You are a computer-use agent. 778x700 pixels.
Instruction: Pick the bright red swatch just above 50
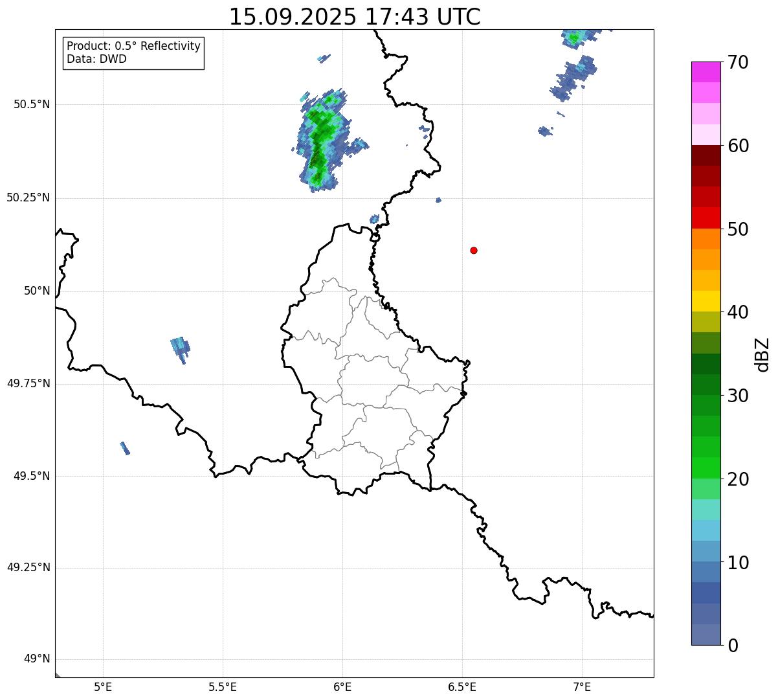[706, 218]
